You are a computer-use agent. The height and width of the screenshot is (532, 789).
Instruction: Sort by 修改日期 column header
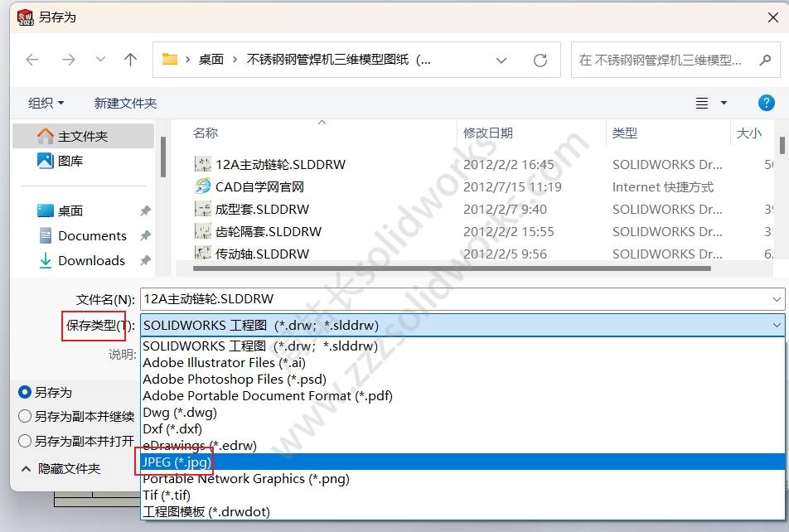click(x=487, y=133)
